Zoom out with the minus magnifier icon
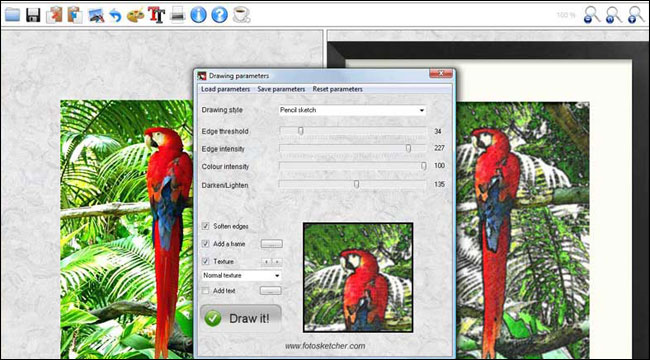 coord(591,15)
